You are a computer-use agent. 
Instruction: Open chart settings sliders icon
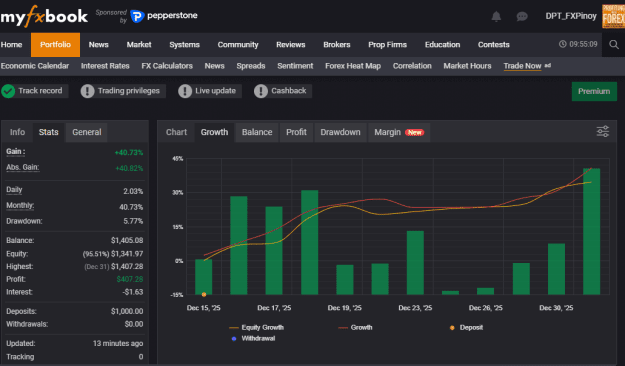pos(603,131)
